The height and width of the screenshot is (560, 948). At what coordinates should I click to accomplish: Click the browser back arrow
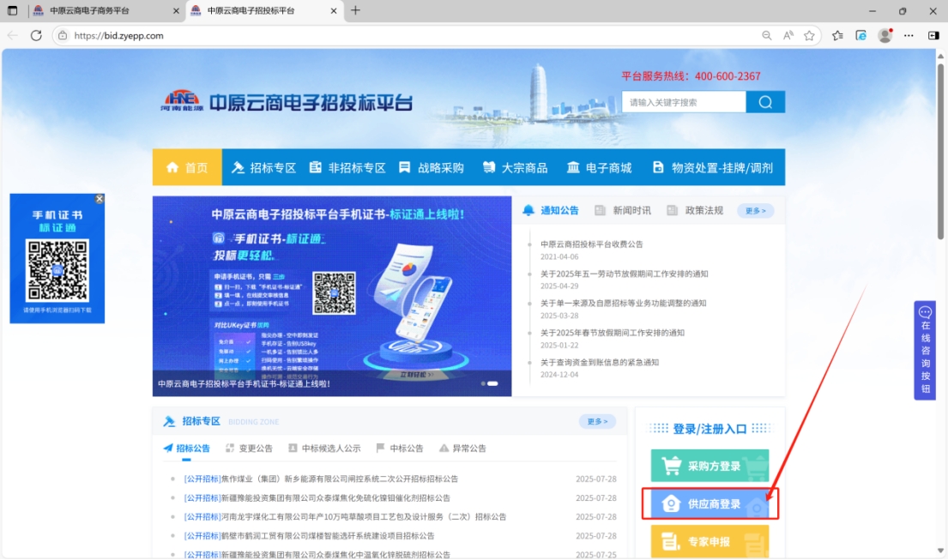(x=13, y=36)
